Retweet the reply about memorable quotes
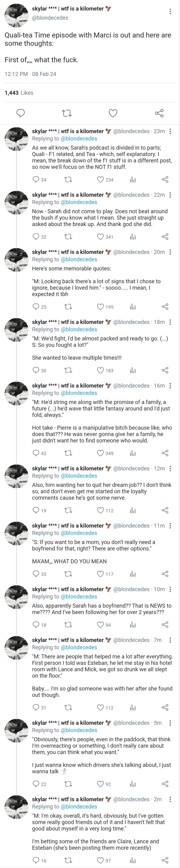Image resolution: width=180 pixels, height=868 pixels. [x=68, y=307]
